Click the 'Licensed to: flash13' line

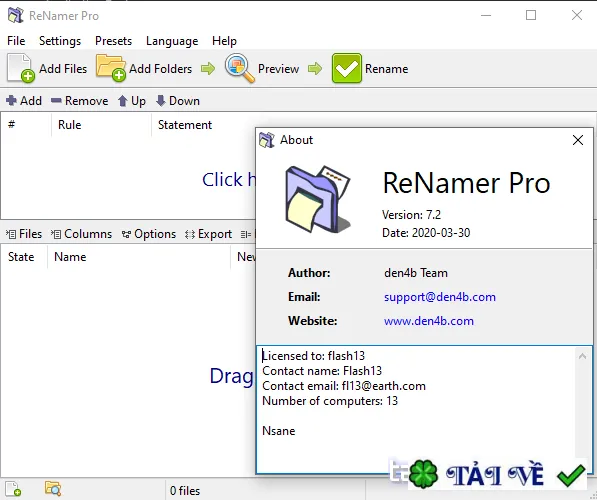[x=313, y=356]
